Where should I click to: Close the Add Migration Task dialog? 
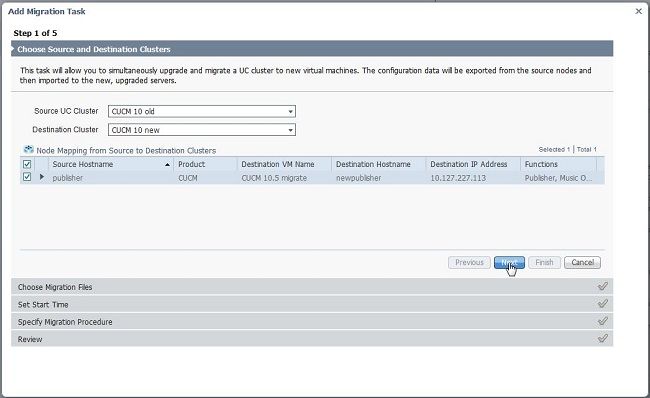tap(638, 11)
